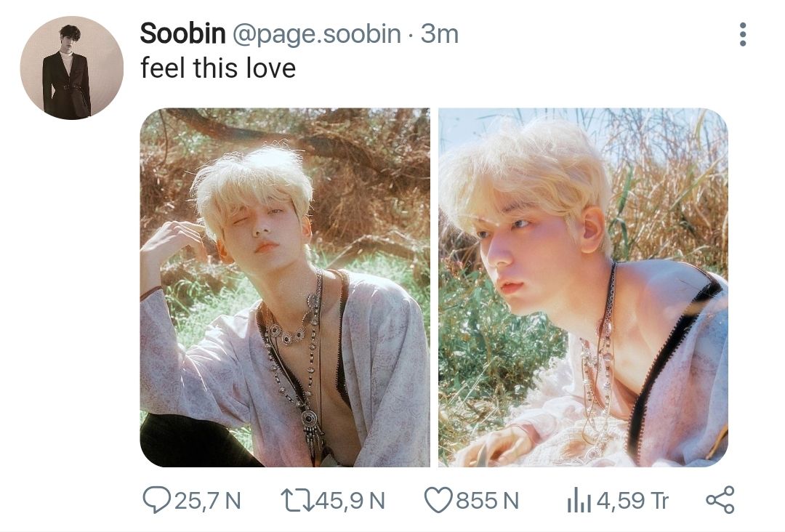The height and width of the screenshot is (532, 785).
Task: Select the tweet text "feel this love"
Action: pos(218,68)
